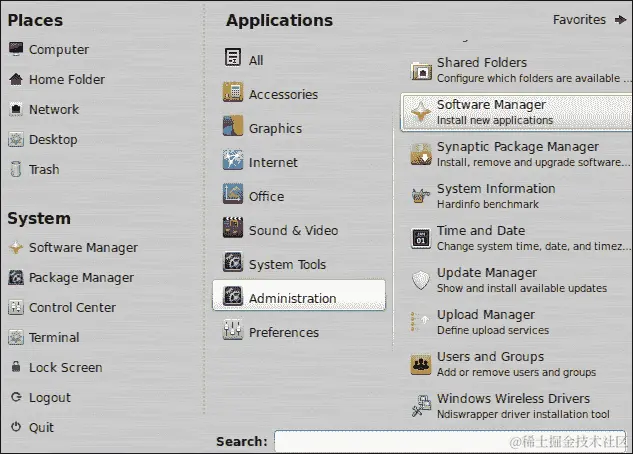Open Computer label in Places

[x=59, y=50]
